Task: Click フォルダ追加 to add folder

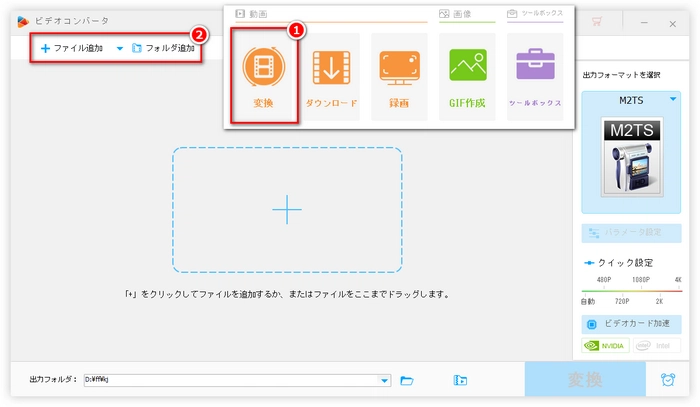Action: click(163, 48)
